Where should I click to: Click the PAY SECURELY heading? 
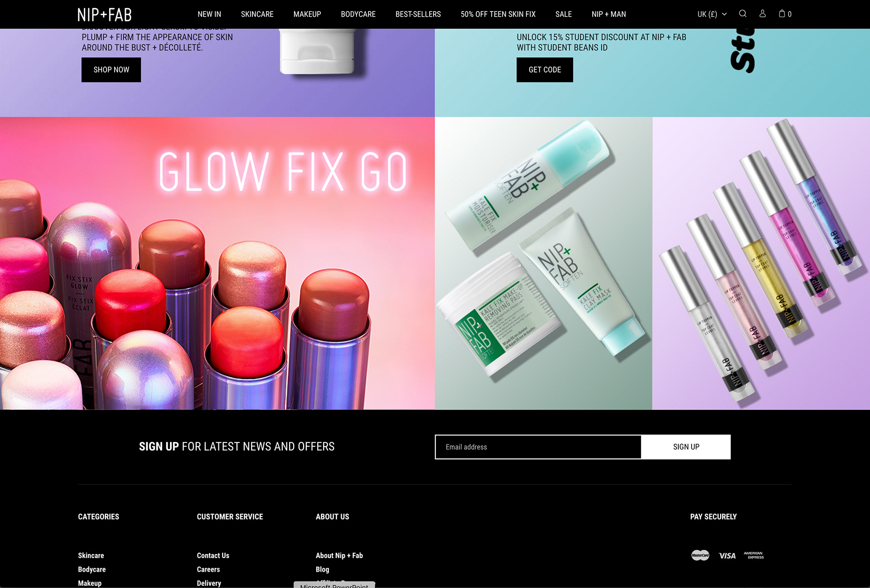tap(713, 516)
